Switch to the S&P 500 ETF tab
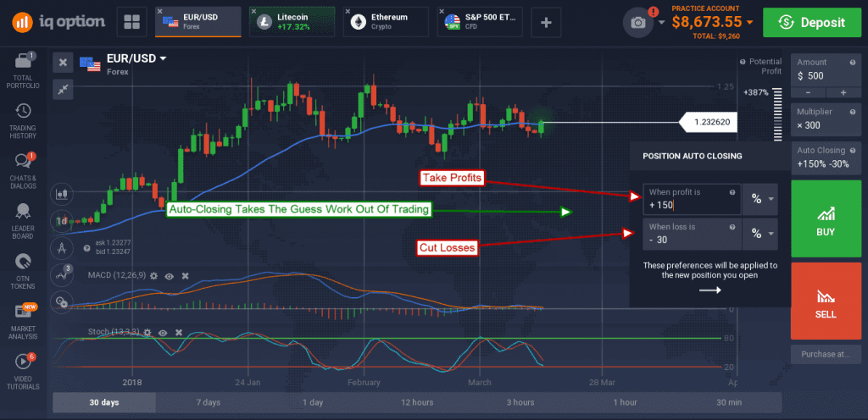Image resolution: width=868 pixels, height=420 pixels. (x=480, y=22)
